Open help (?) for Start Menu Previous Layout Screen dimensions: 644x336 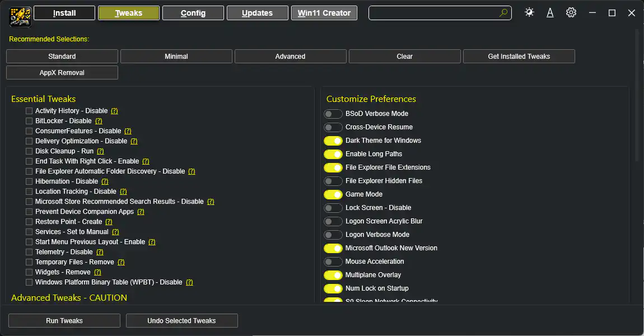click(x=152, y=241)
